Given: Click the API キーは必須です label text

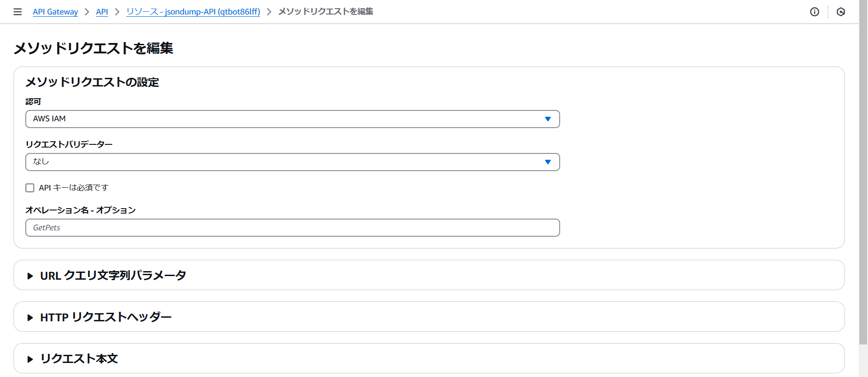Looking at the screenshot, I should coord(74,188).
